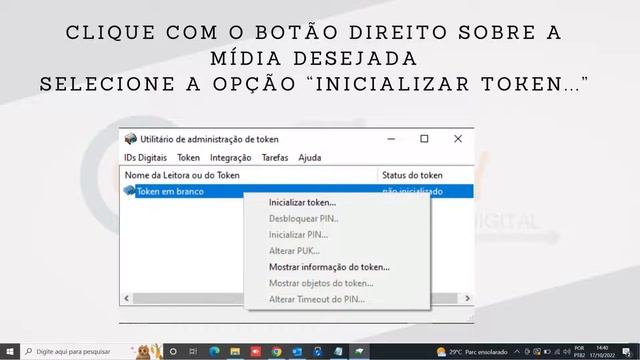Select the 'Token em branco' row
Image resolution: width=640 pixels, height=360 pixels.
click(x=298, y=191)
